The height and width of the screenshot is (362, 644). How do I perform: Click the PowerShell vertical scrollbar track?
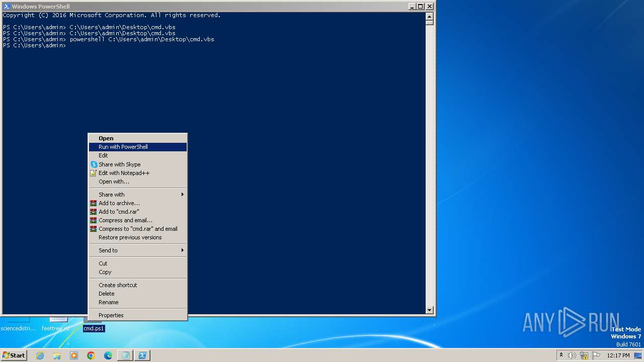(430, 166)
